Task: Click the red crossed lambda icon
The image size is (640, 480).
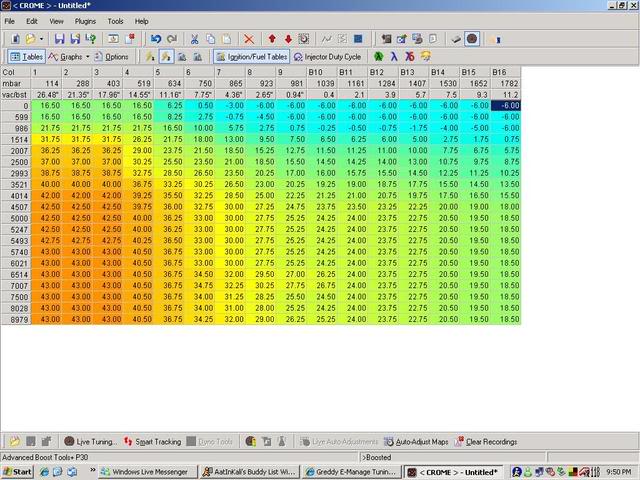Action: [x=410, y=57]
